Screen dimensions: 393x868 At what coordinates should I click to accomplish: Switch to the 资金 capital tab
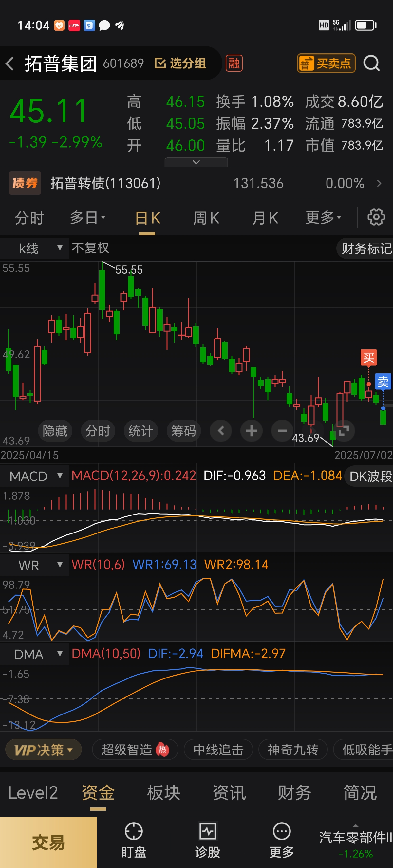point(98,792)
